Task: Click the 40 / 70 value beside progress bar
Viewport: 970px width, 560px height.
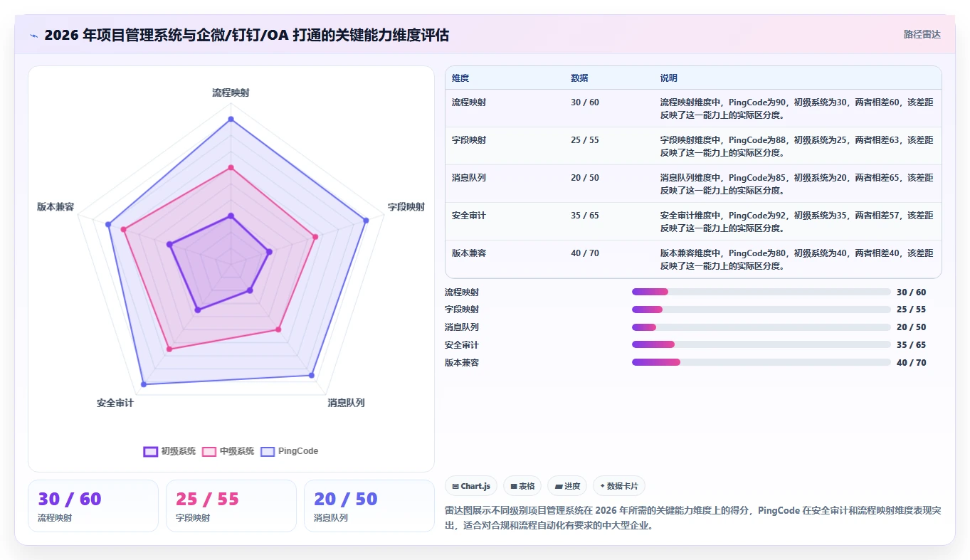Action: point(912,363)
